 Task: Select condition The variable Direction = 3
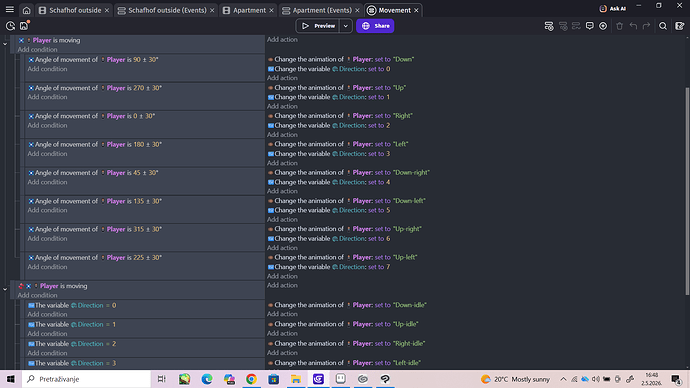point(72,363)
